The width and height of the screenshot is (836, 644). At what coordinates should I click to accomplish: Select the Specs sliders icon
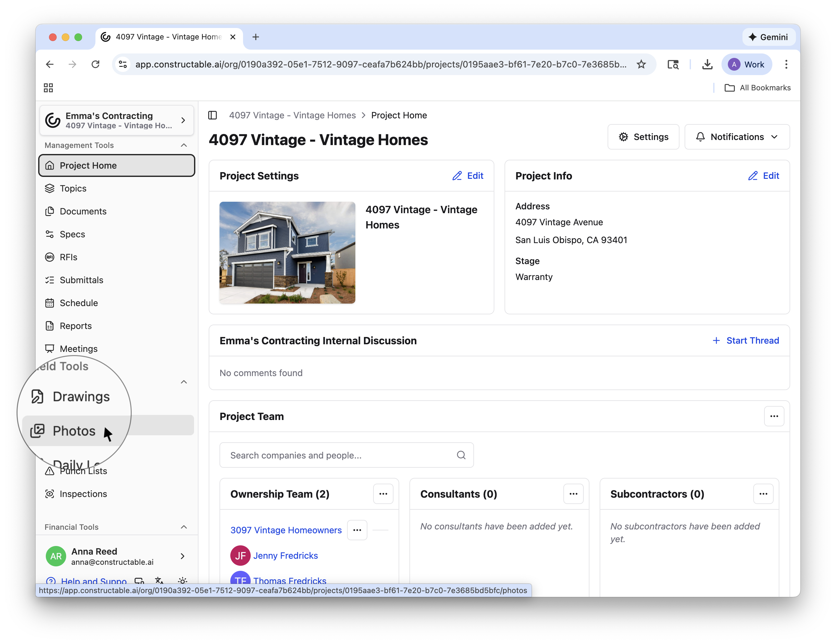pyautogui.click(x=49, y=234)
